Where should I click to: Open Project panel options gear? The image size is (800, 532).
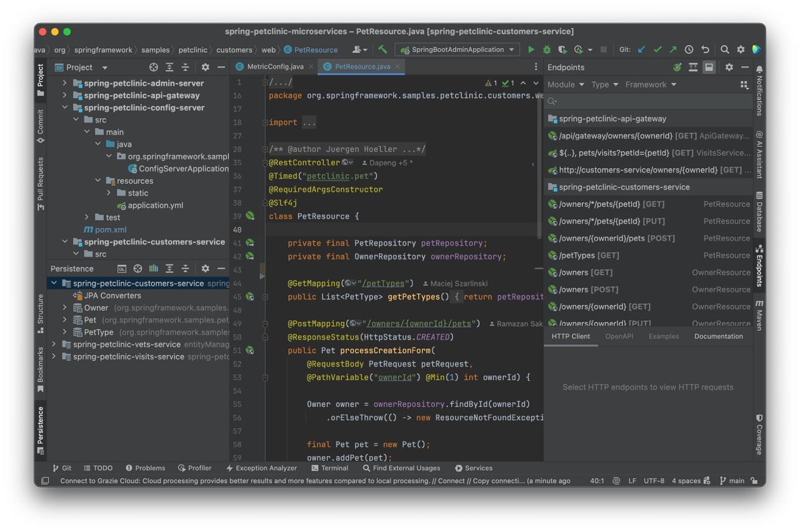pos(205,67)
